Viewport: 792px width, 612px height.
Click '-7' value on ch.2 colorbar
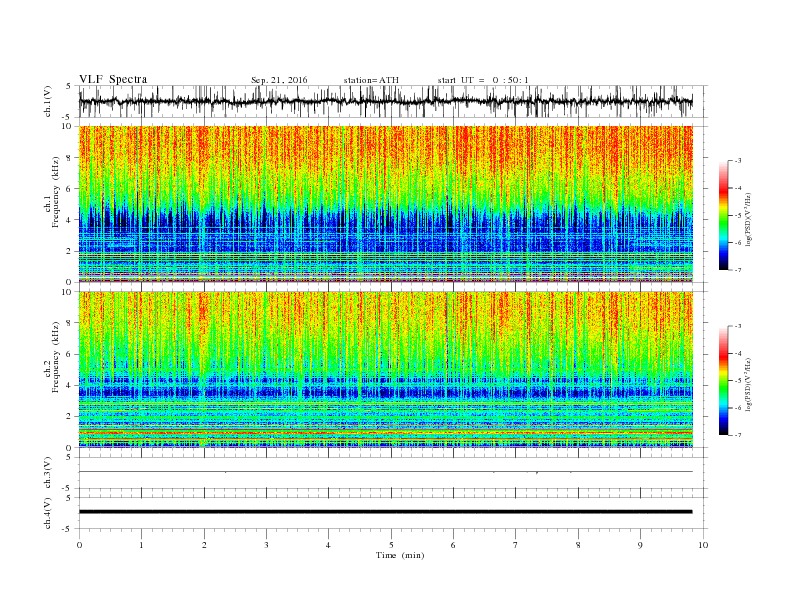737,435
